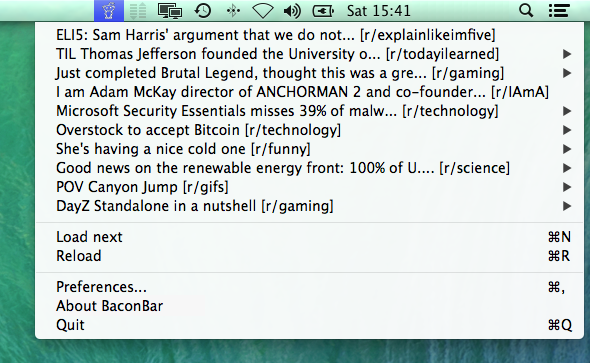
Task: Click the volume speaker icon
Action: click(x=292, y=11)
